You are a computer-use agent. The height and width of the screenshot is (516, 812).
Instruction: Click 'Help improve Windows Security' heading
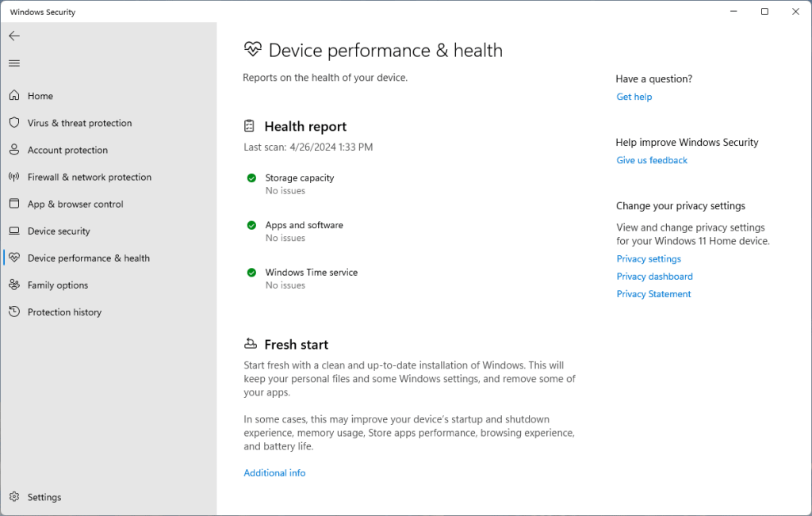tap(688, 143)
